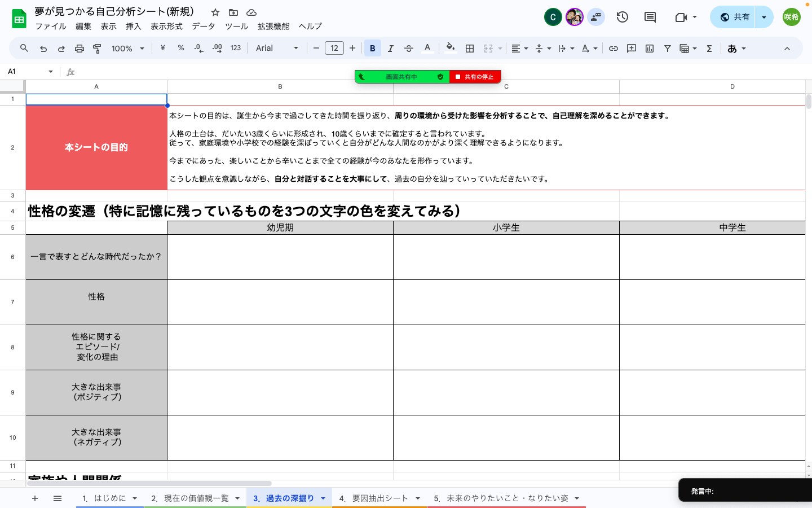The width and height of the screenshot is (812, 508).
Task: Insert a link
Action: [614, 48]
